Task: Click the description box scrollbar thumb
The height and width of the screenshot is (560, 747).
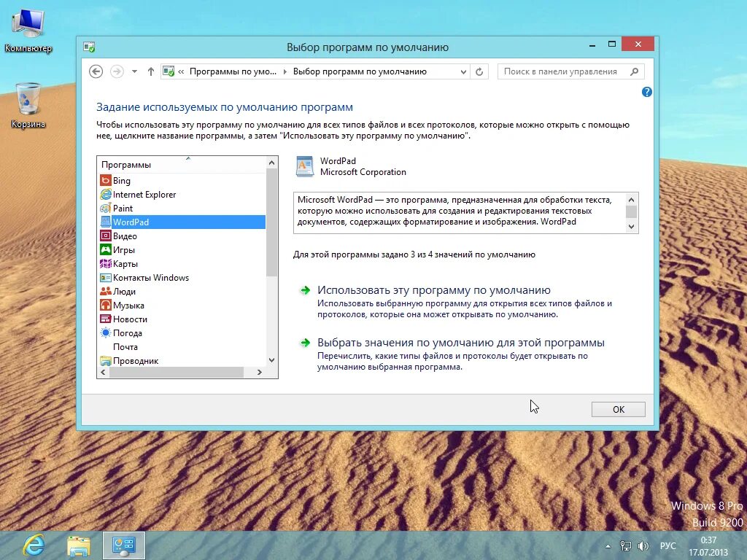Action: tap(631, 211)
